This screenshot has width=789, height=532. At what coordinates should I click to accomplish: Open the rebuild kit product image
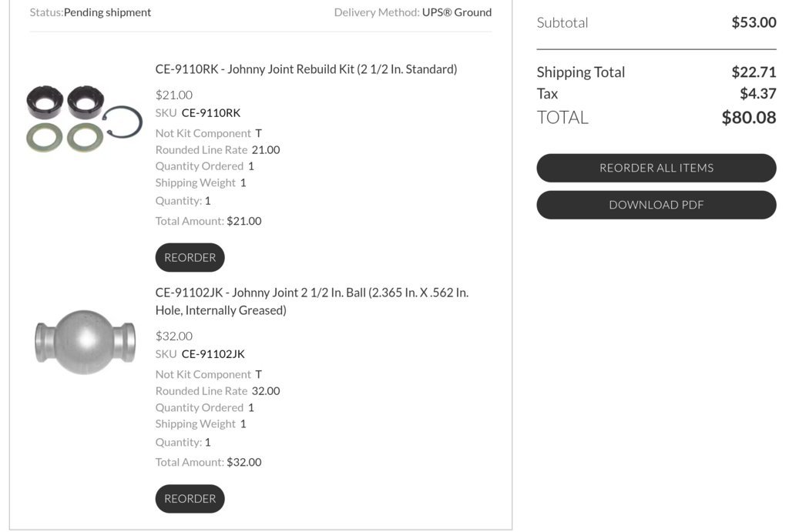84,119
